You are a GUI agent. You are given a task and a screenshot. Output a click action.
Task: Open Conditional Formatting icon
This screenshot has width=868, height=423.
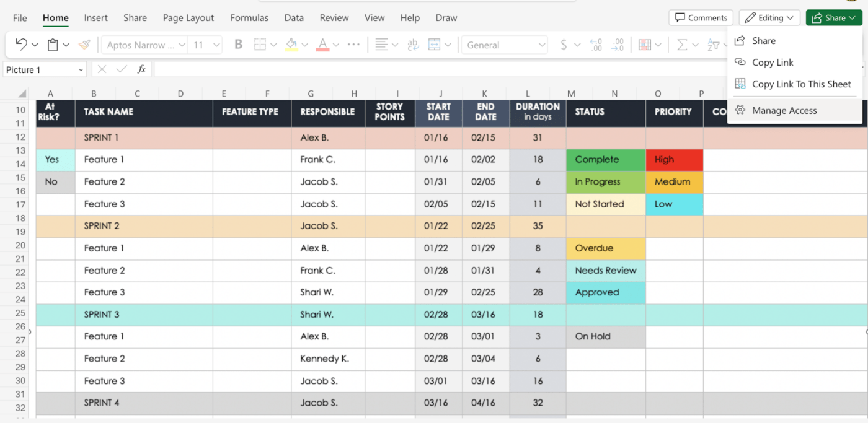645,45
